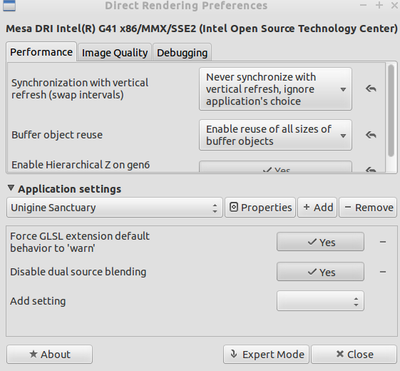Add a new application with the + Add button
The height and width of the screenshot is (371, 400).
tap(317, 207)
